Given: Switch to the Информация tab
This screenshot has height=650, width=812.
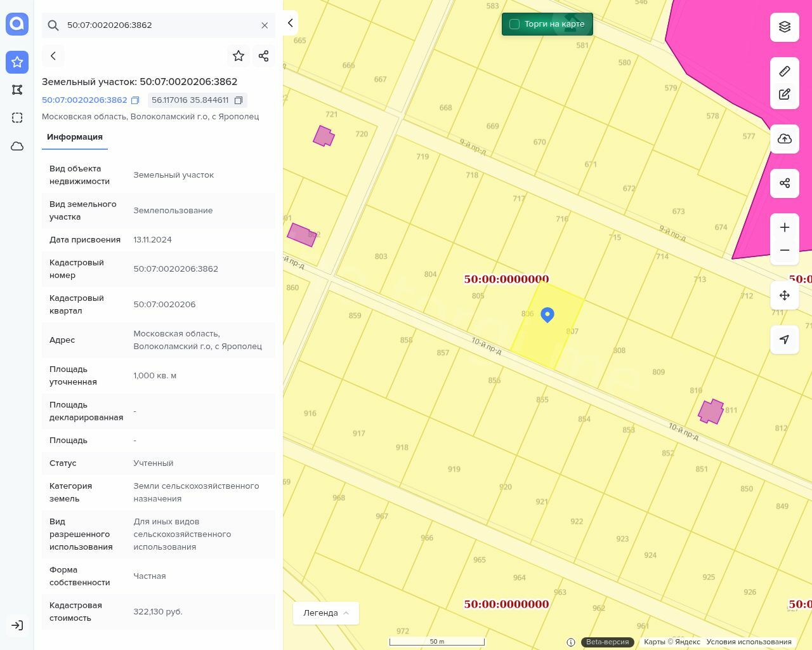Looking at the screenshot, I should coord(75,137).
